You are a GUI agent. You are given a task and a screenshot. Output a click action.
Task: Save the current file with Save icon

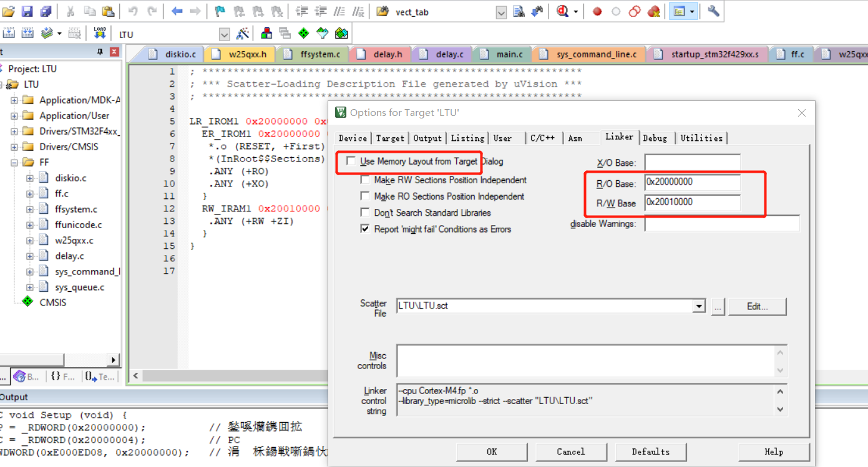coord(27,11)
